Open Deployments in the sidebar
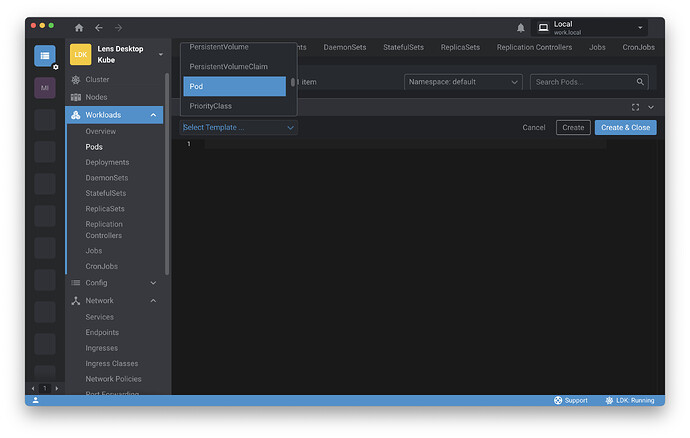Screen dimensions: 690x438 [x=107, y=162]
